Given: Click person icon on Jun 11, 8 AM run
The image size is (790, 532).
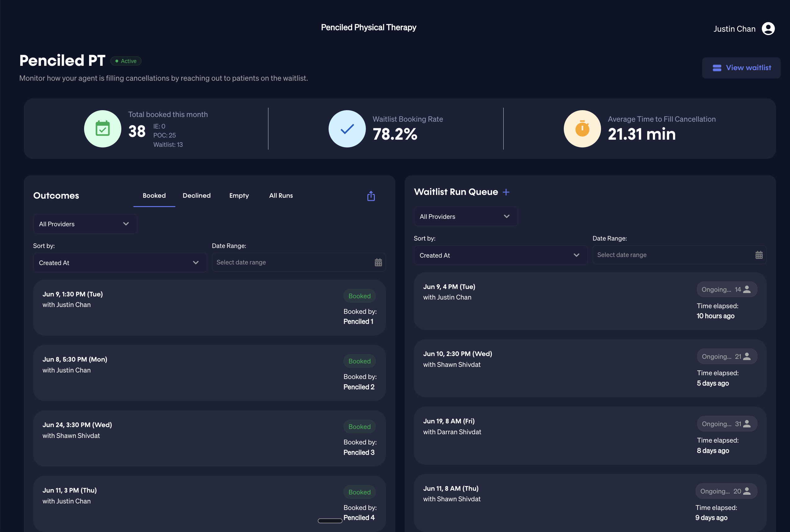Looking at the screenshot, I should tap(747, 491).
